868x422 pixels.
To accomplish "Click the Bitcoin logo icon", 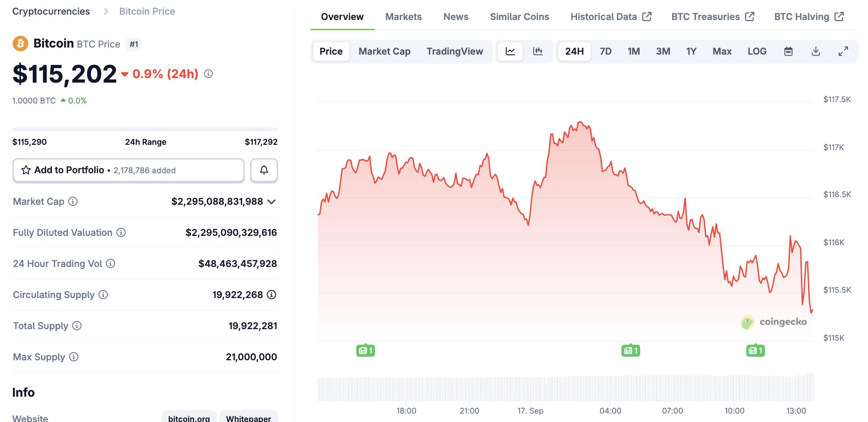I will coord(20,44).
